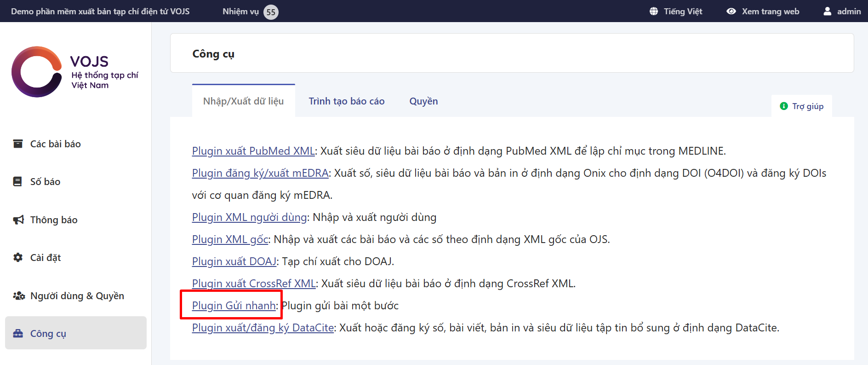Screen dimensions: 868x365
Task: Open the Plugin Gửi nhanh link
Action: click(x=234, y=305)
